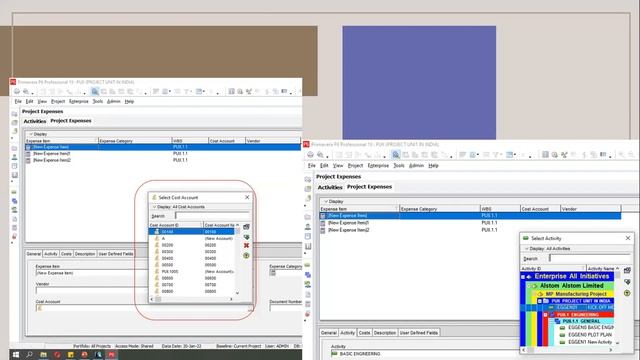Open Enterprise menu in left Primavera window
640x360 pixels.
[x=78, y=101]
